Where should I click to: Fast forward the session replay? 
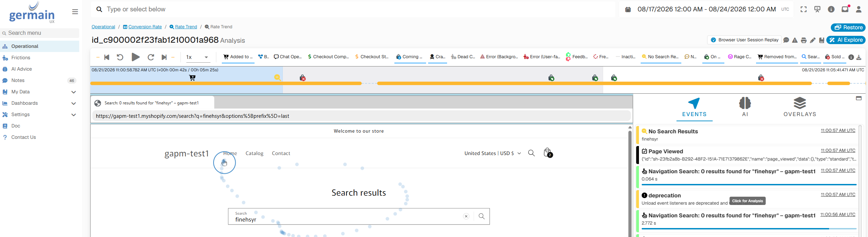(151, 57)
